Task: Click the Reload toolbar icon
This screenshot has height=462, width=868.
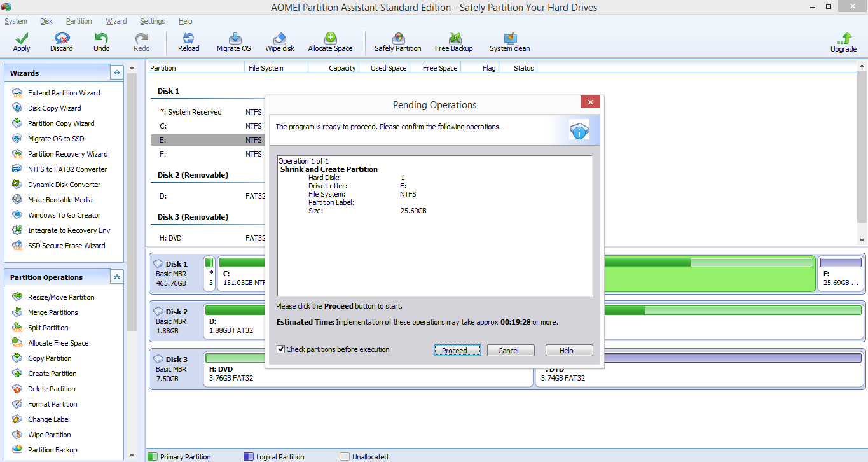Action: tap(188, 43)
